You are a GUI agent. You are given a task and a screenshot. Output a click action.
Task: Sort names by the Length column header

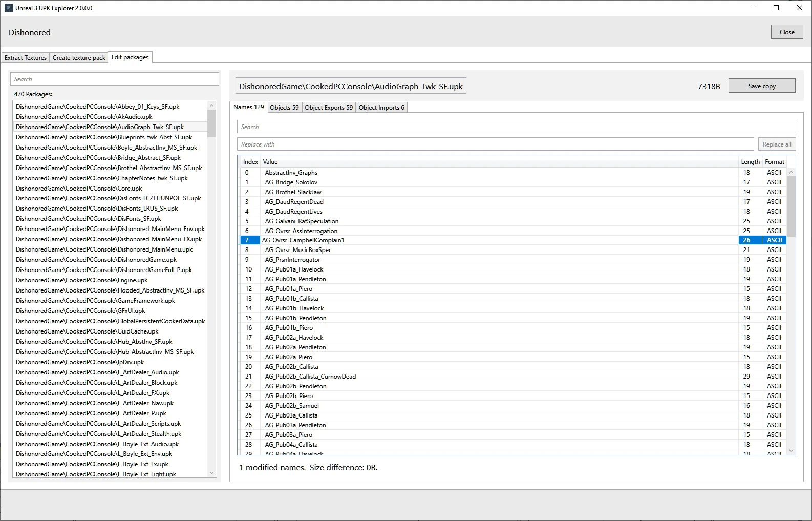click(750, 162)
